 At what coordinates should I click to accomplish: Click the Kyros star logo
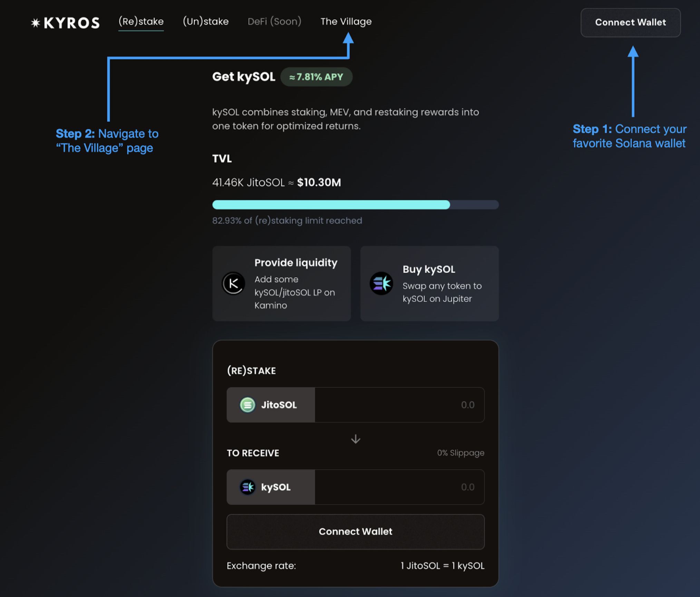[x=36, y=23]
